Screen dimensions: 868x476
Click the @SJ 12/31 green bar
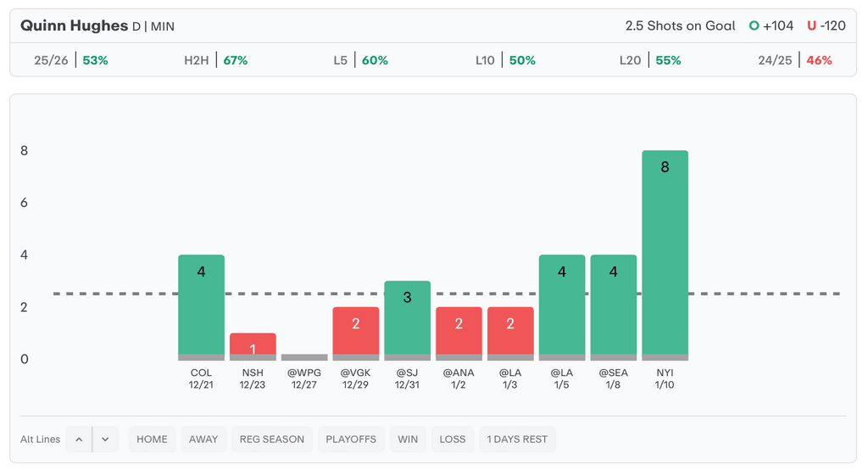407,320
